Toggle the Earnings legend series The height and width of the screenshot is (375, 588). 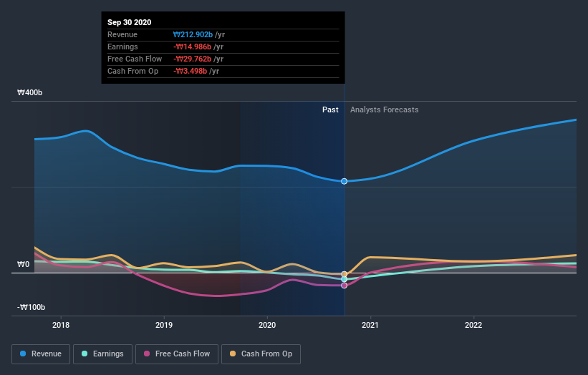pyautogui.click(x=102, y=354)
